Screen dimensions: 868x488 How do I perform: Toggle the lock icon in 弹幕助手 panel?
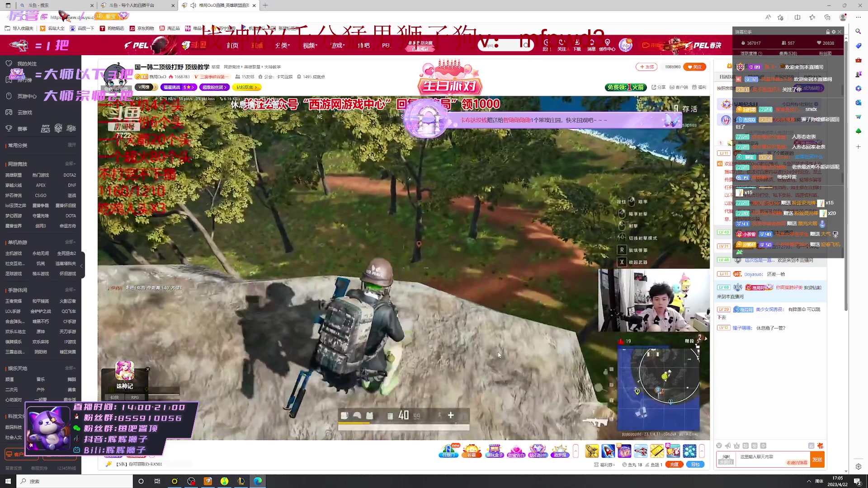point(828,32)
